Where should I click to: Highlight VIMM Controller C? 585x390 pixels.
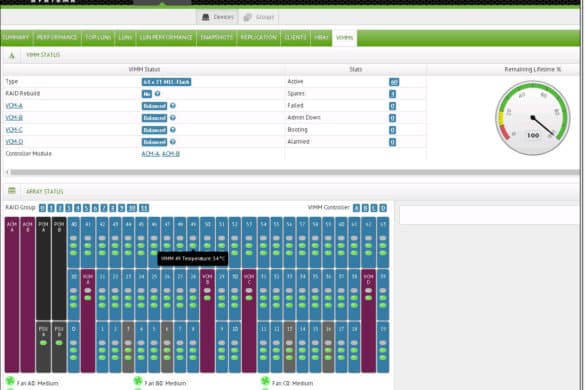click(374, 208)
